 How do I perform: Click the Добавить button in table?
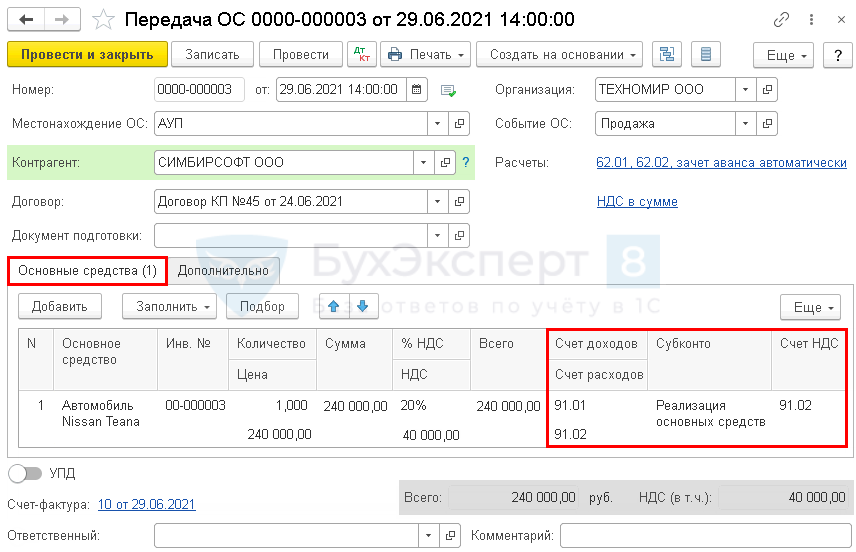point(60,307)
